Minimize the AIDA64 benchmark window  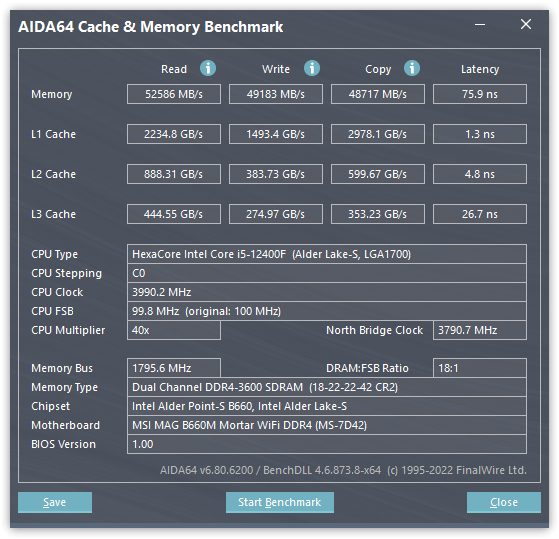[480, 25]
